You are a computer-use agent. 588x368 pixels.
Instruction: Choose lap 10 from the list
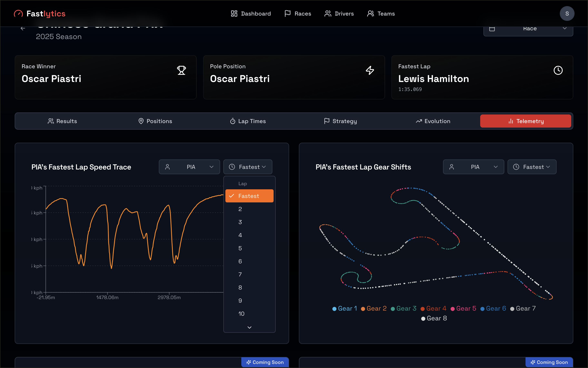point(249,314)
